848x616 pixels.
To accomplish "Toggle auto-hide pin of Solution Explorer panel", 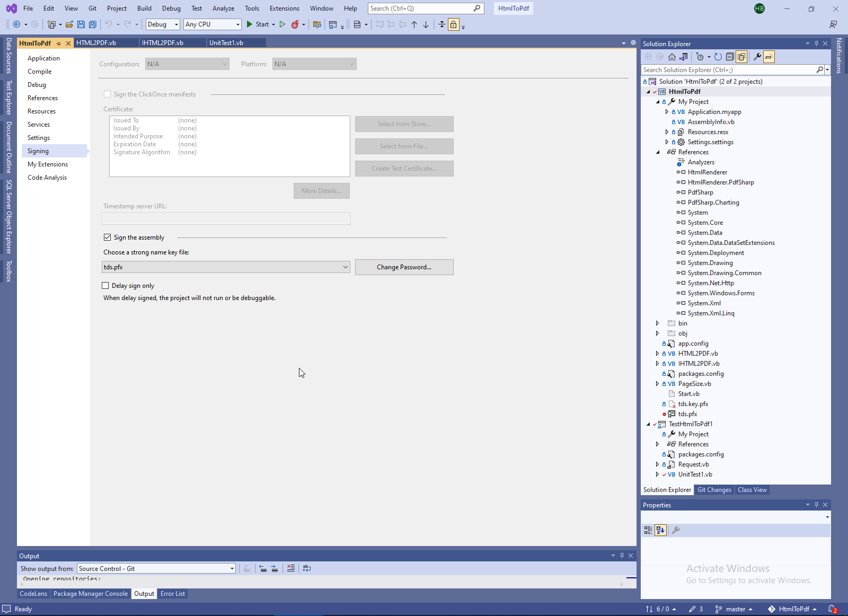I will [816, 43].
